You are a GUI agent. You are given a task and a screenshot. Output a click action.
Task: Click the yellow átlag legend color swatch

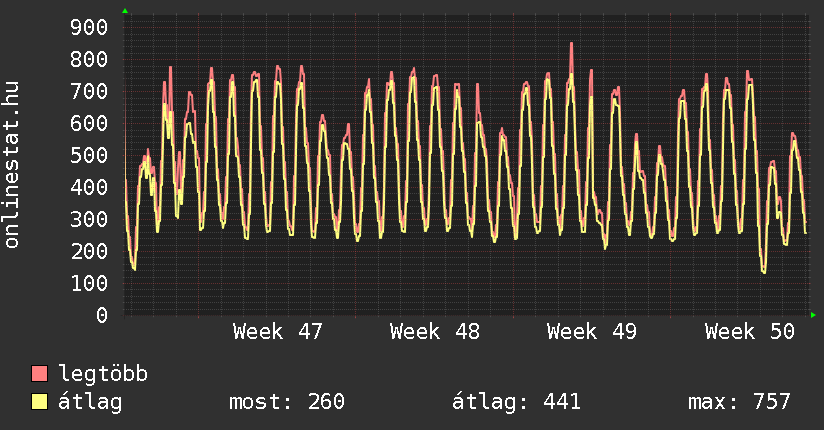click(x=40, y=402)
